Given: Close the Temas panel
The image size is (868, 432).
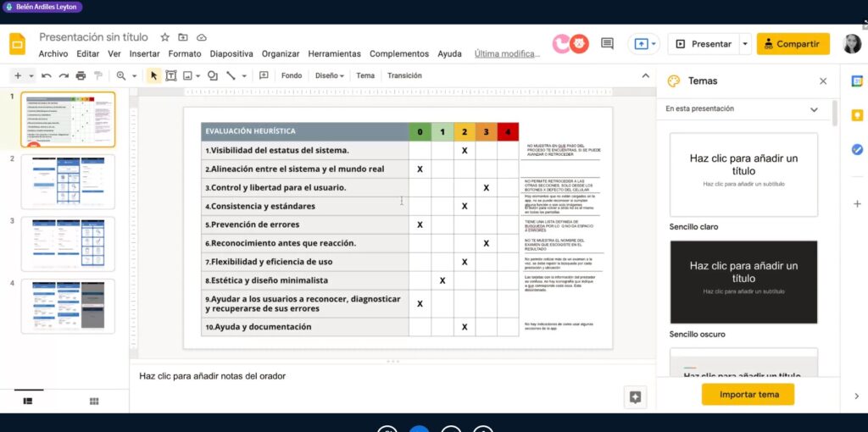Looking at the screenshot, I should tap(823, 81).
